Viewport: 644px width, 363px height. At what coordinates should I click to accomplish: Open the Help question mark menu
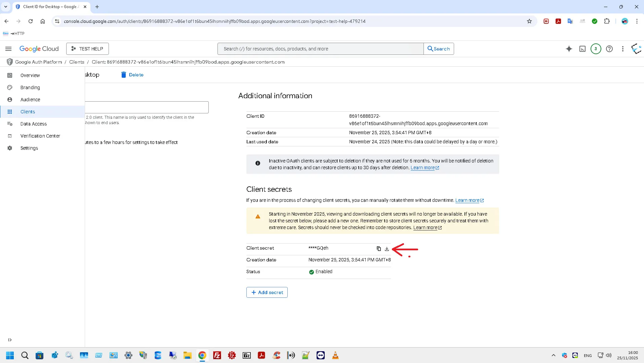pyautogui.click(x=609, y=49)
